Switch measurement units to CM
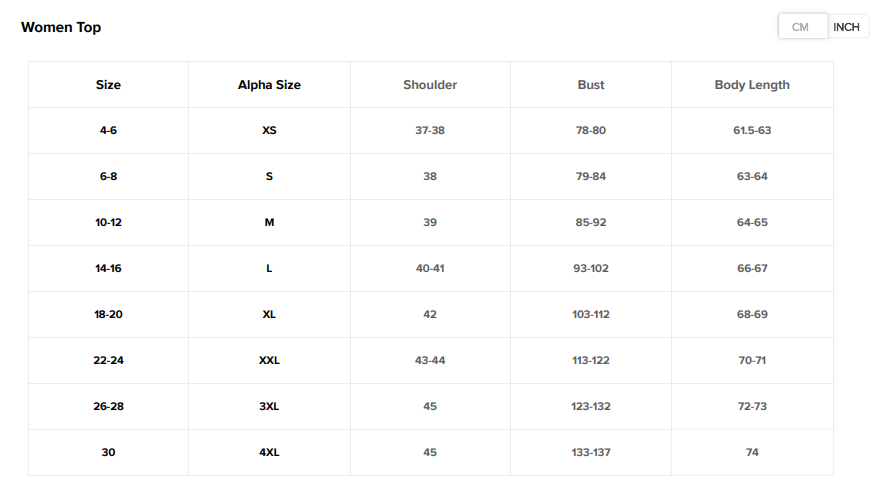The width and height of the screenshot is (876, 492). pos(801,27)
